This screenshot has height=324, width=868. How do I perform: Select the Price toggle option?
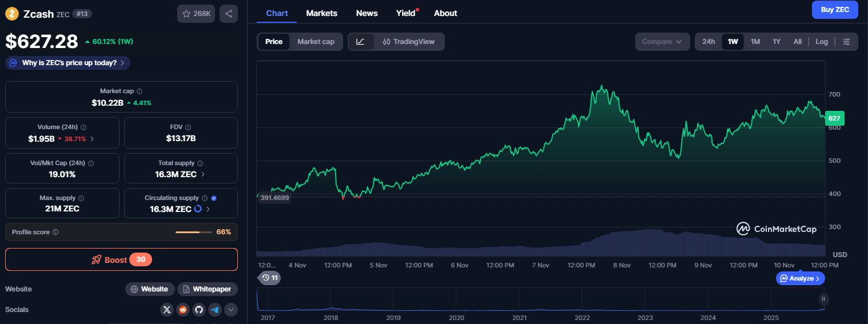[274, 42]
